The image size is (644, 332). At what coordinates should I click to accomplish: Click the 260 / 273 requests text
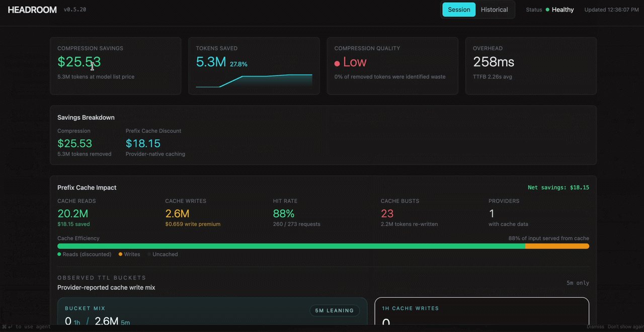point(297,224)
